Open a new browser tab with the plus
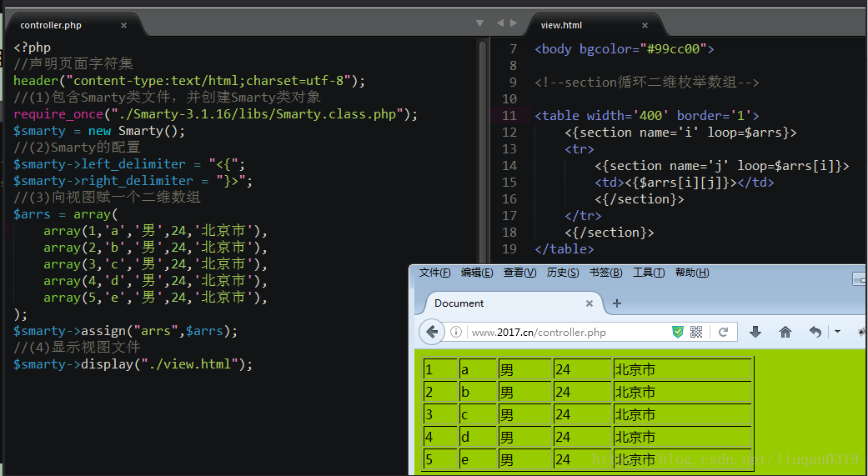 coord(617,303)
